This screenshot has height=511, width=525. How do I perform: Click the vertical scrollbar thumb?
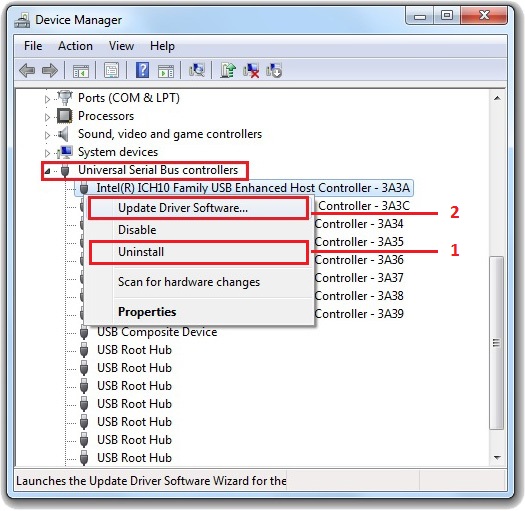(497, 343)
